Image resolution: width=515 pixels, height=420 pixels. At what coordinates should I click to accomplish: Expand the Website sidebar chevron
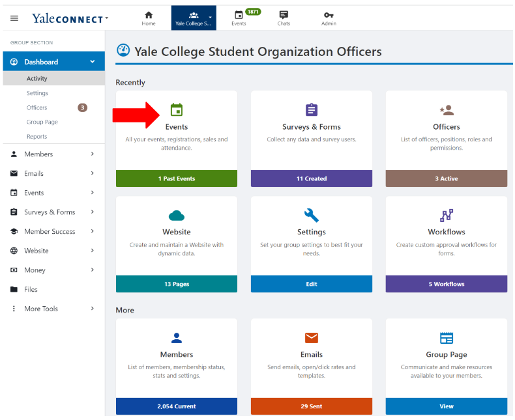point(93,250)
